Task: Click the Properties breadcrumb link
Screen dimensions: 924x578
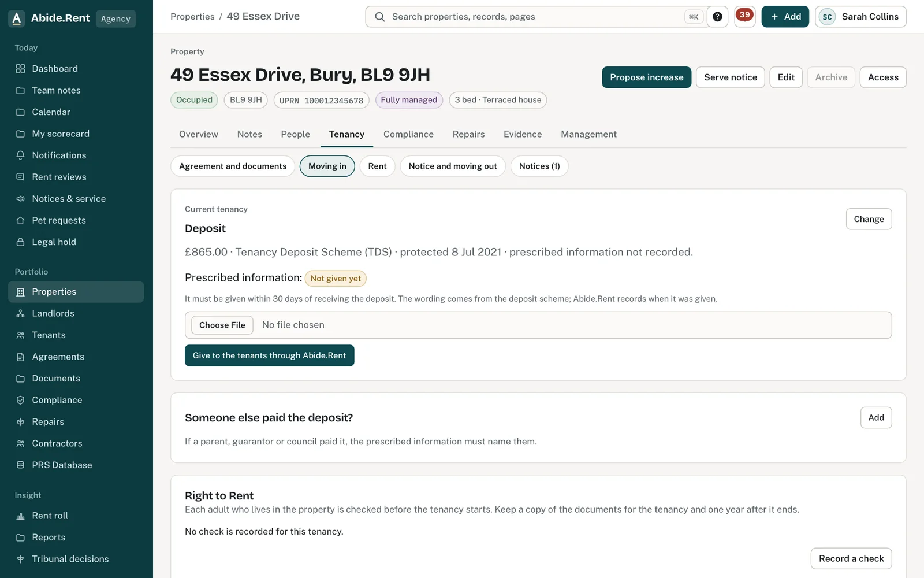Action: [x=192, y=17]
